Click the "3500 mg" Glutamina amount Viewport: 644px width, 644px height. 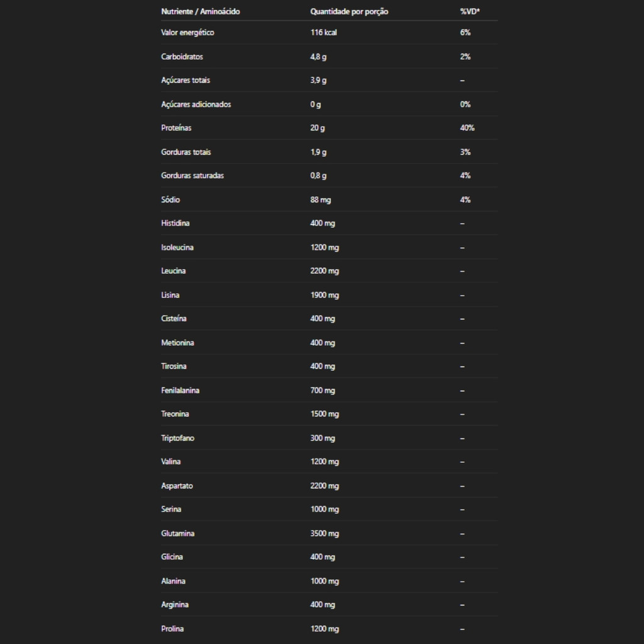[x=325, y=533]
